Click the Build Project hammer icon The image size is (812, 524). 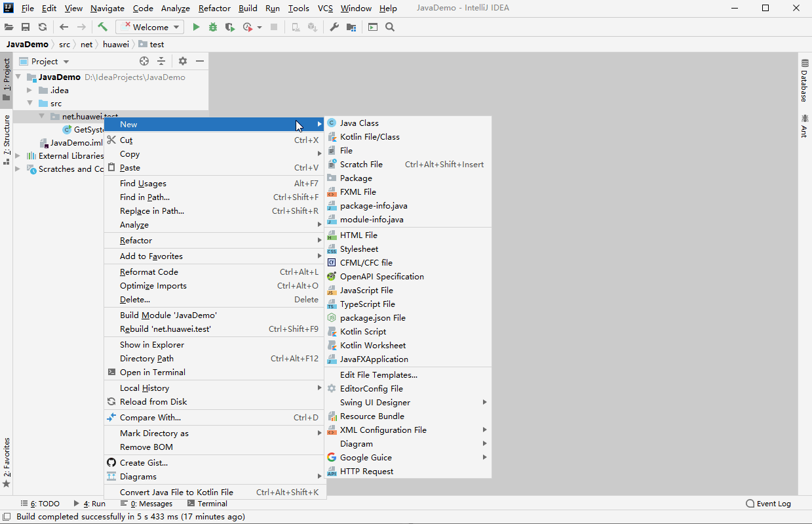coord(103,27)
